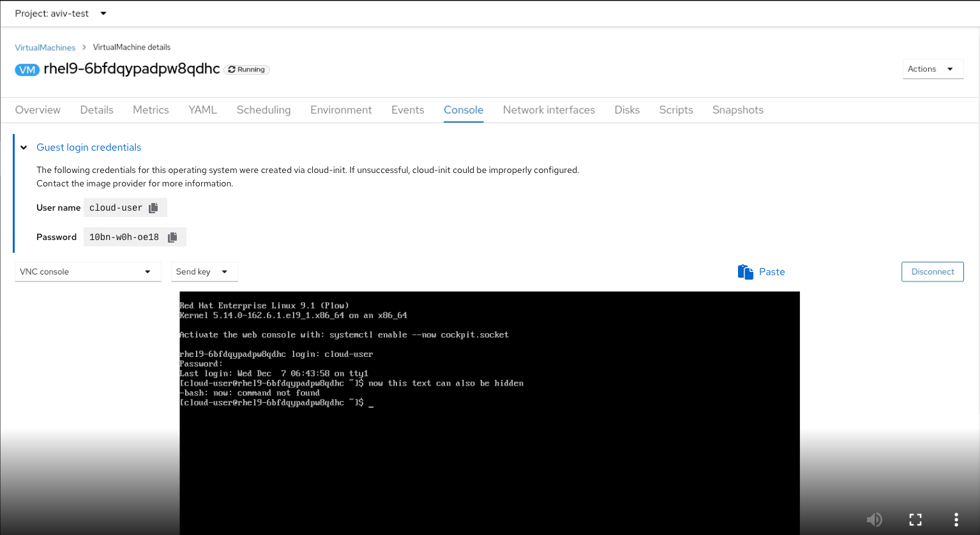
Task: Open the Metrics tab
Action: [151, 110]
